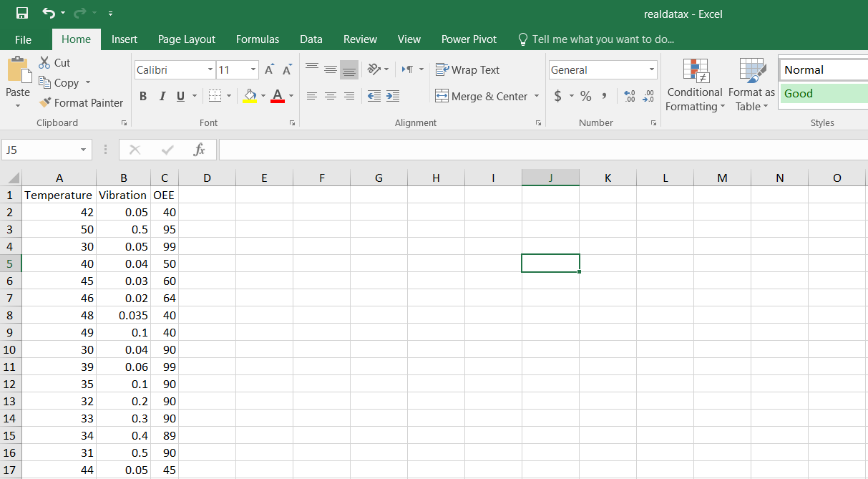Screen dimensions: 868x479
Task: Select the Format Painter tool
Action: tap(81, 103)
